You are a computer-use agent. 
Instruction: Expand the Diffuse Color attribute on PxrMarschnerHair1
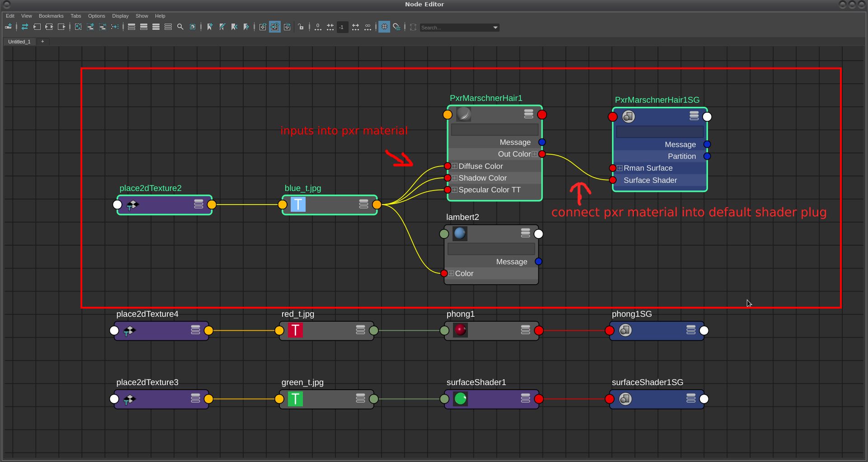pyautogui.click(x=454, y=166)
